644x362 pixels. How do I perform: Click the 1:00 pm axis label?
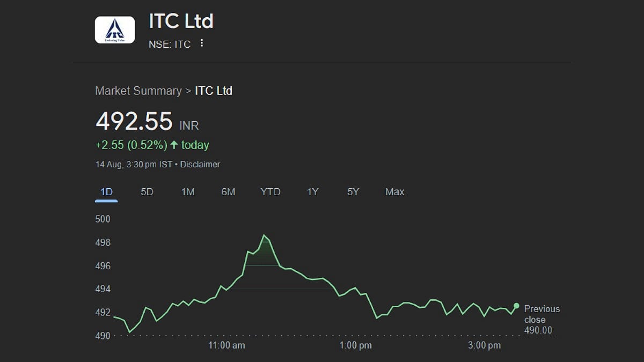coord(356,345)
